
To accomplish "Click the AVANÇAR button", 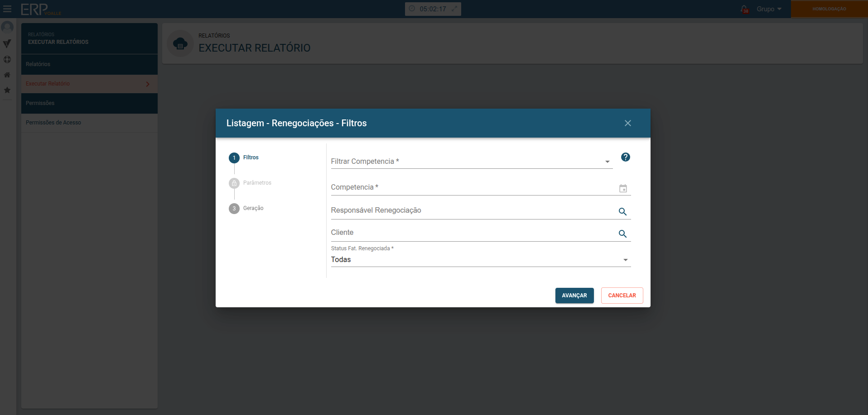I will [x=574, y=296].
